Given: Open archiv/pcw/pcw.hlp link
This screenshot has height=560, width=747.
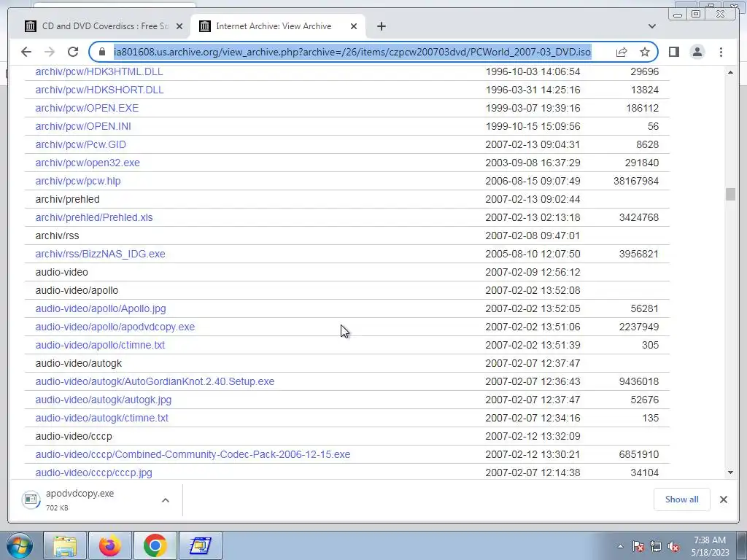Looking at the screenshot, I should (78, 181).
